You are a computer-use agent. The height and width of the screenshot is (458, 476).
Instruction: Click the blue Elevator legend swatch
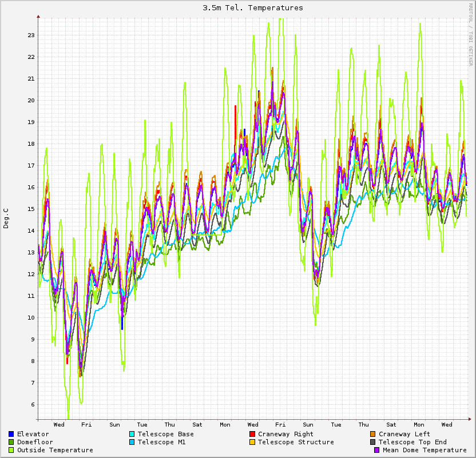pos(11,434)
